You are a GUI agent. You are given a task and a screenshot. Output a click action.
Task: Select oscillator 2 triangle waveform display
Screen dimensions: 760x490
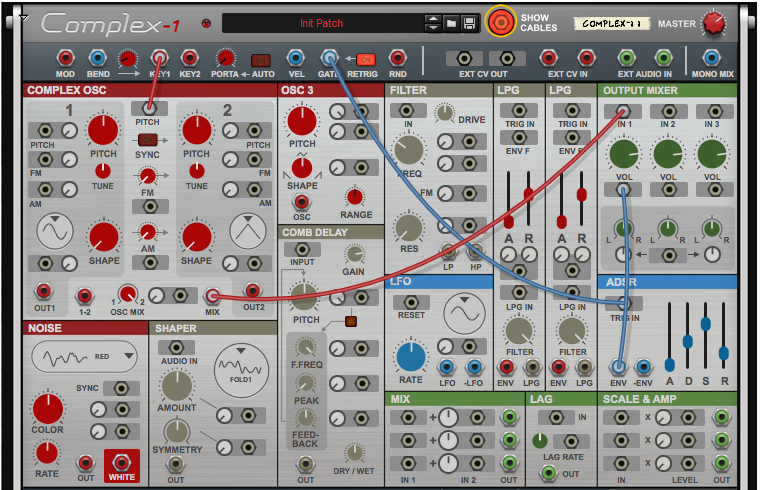(x=248, y=231)
